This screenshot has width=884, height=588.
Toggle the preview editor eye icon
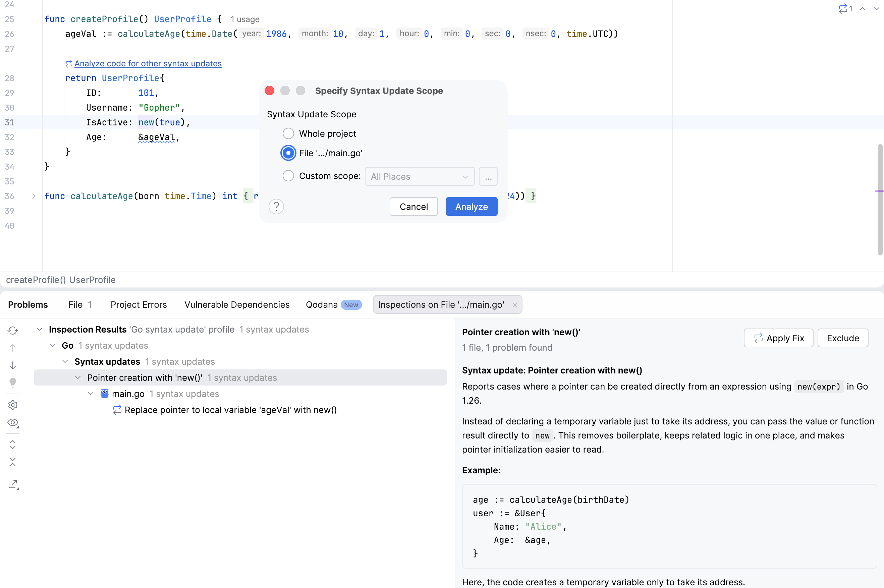point(13,423)
